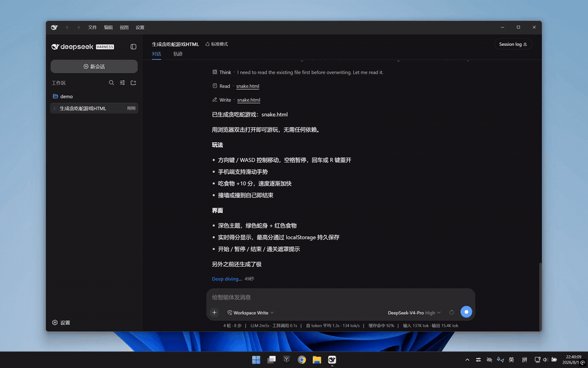Open the 文件 menu
The image size is (588, 368).
coord(92,28)
